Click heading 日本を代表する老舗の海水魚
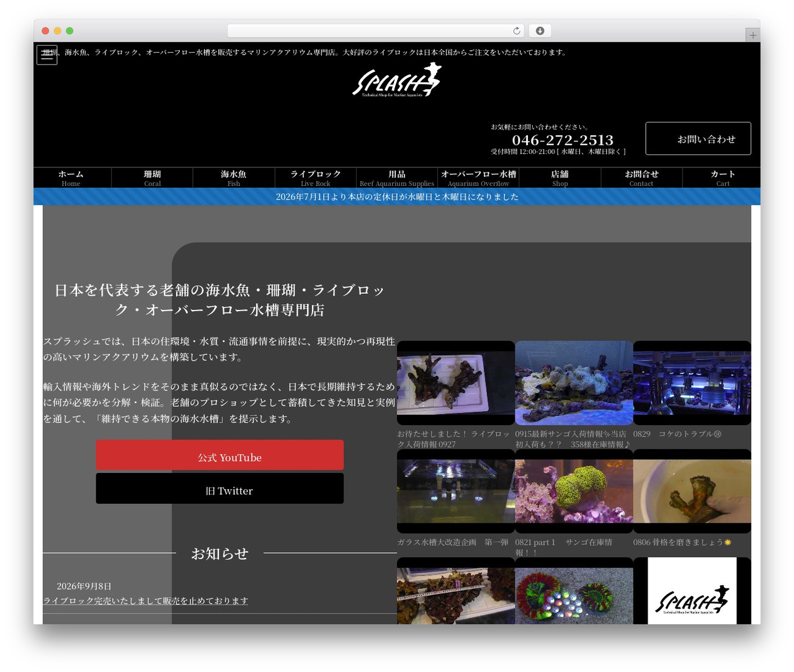 point(220,299)
